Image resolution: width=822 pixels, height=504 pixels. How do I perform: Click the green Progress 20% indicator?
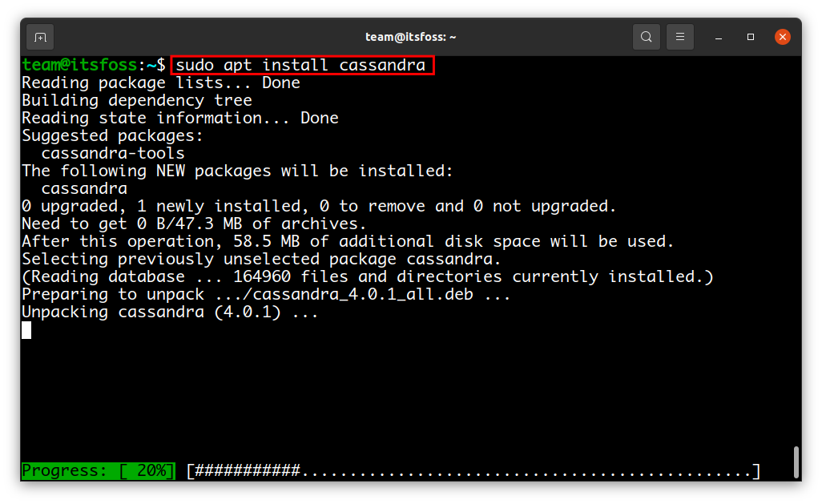[x=99, y=470]
